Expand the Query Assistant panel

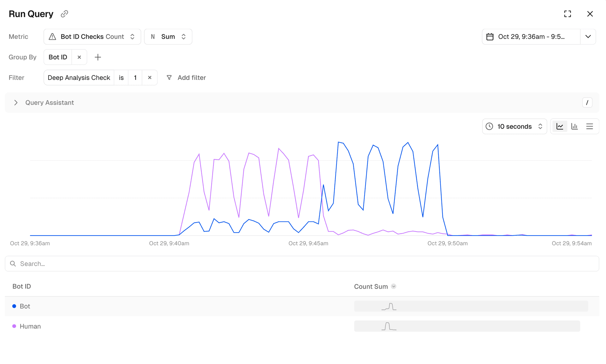tap(16, 103)
